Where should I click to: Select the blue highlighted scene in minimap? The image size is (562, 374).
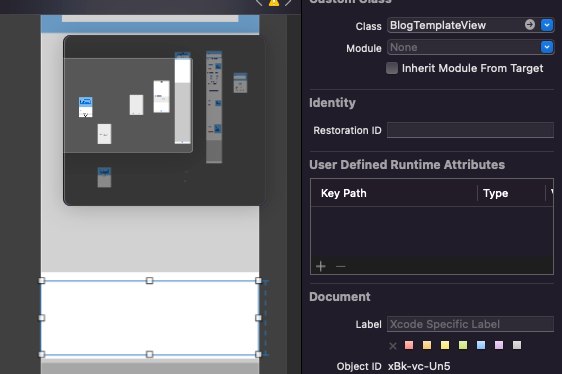coord(86,107)
